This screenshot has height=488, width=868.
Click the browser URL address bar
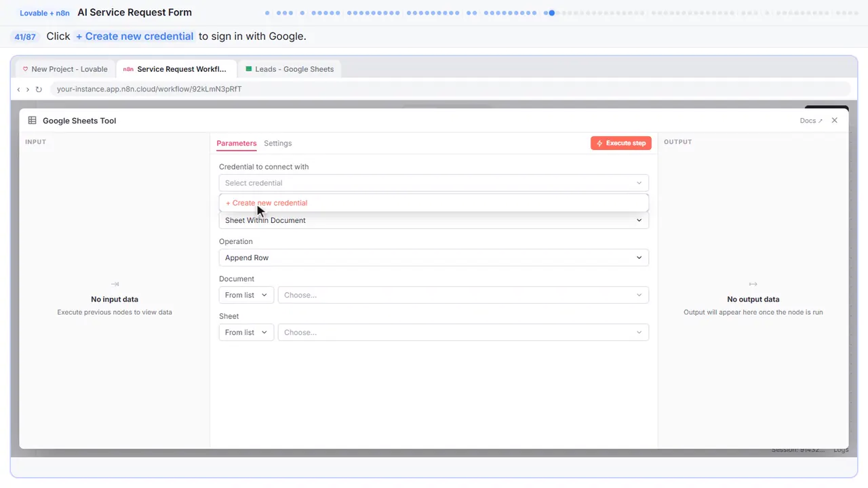coord(450,89)
